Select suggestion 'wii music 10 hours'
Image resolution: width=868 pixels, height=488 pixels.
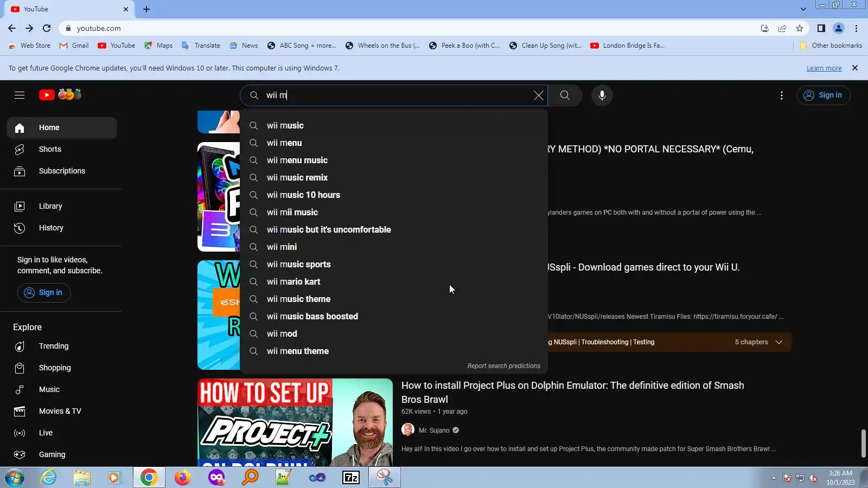[394, 195]
